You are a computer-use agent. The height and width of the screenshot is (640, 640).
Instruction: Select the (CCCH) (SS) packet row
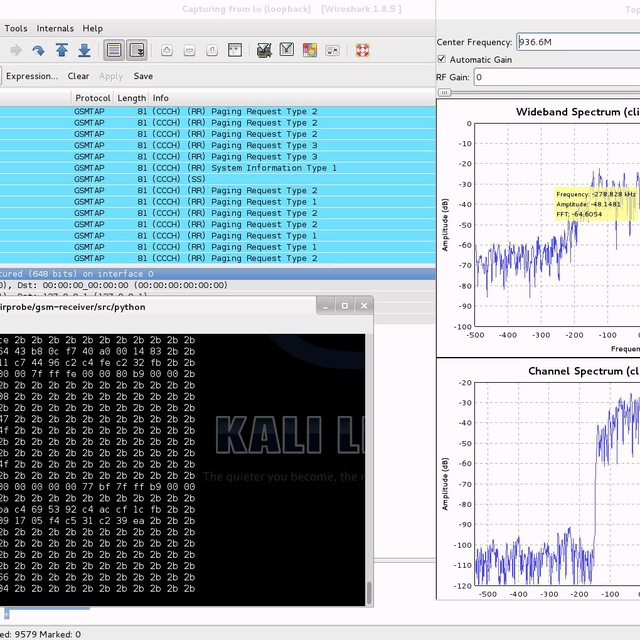pos(217,179)
